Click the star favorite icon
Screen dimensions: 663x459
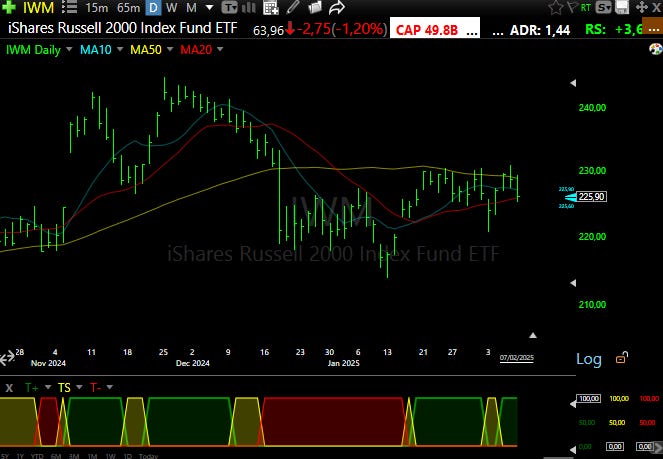556,7
